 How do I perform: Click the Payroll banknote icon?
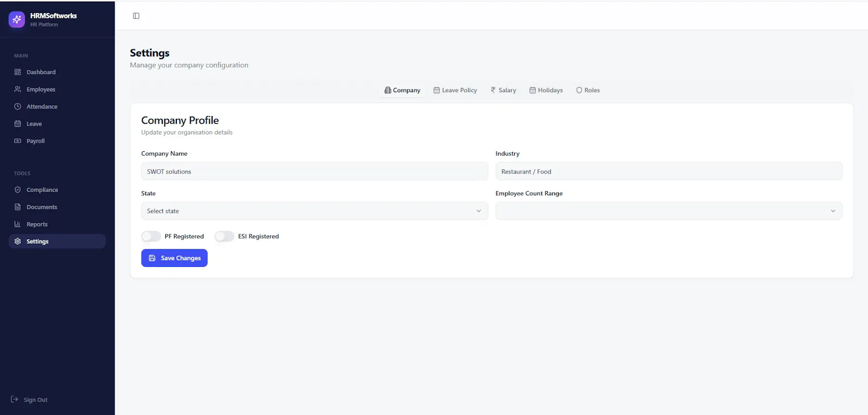coord(17,141)
